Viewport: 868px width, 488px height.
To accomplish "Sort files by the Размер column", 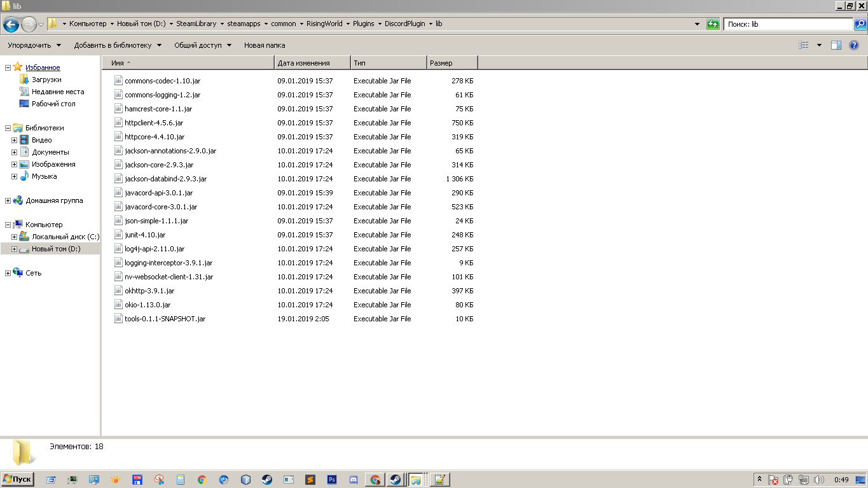I will 451,63.
